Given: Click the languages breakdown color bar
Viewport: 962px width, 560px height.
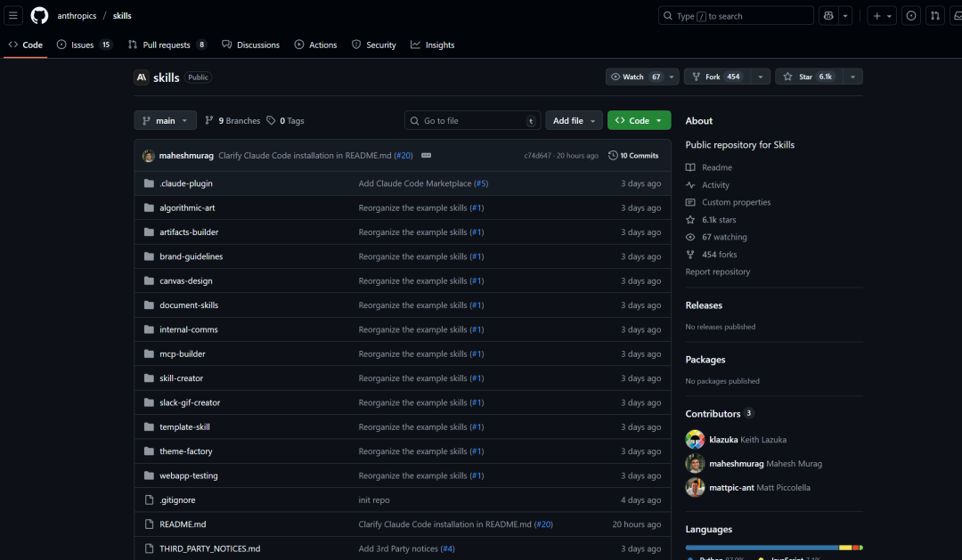Looking at the screenshot, I should point(774,548).
